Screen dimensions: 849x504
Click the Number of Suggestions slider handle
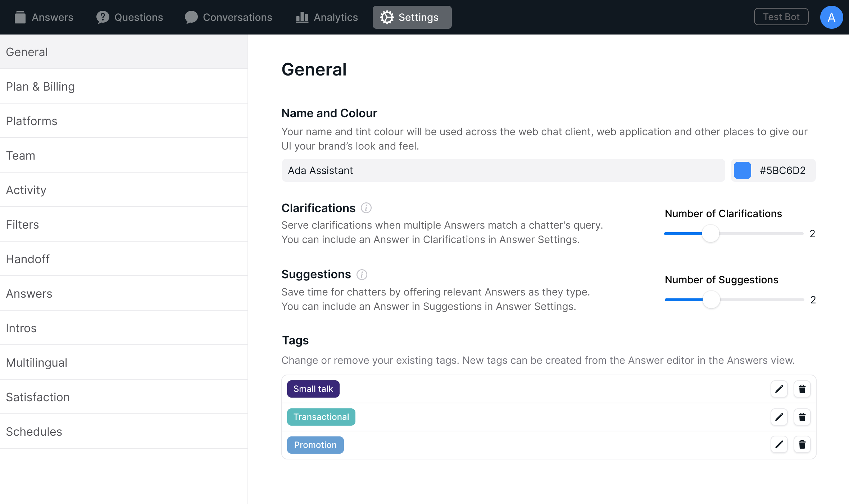click(x=711, y=300)
